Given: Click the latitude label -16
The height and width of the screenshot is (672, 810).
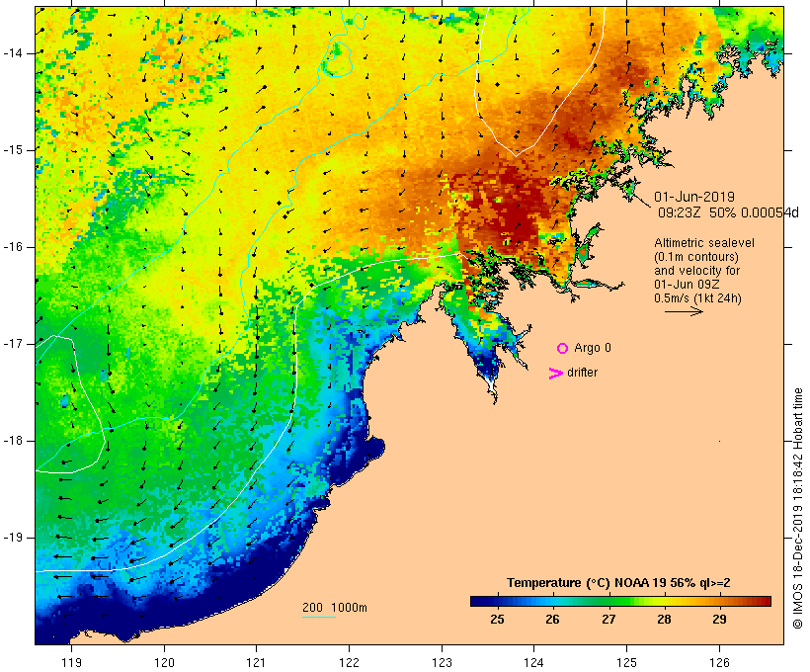Looking at the screenshot, I should point(13,247).
